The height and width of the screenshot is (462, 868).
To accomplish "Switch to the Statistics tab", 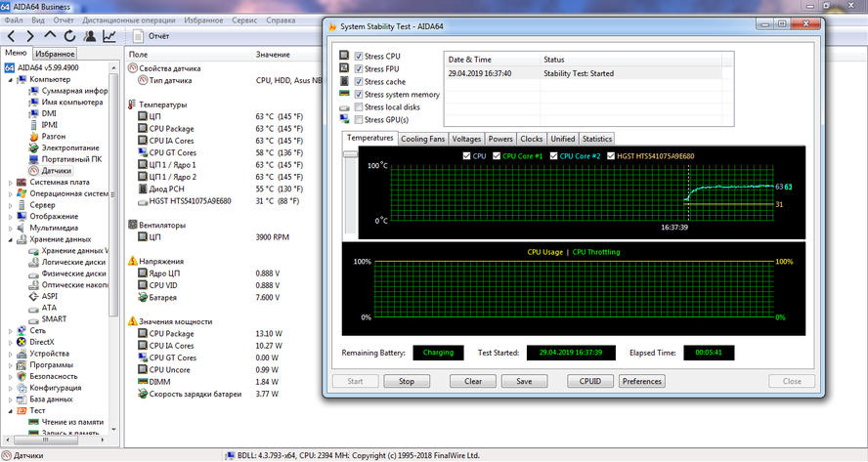I will (597, 139).
